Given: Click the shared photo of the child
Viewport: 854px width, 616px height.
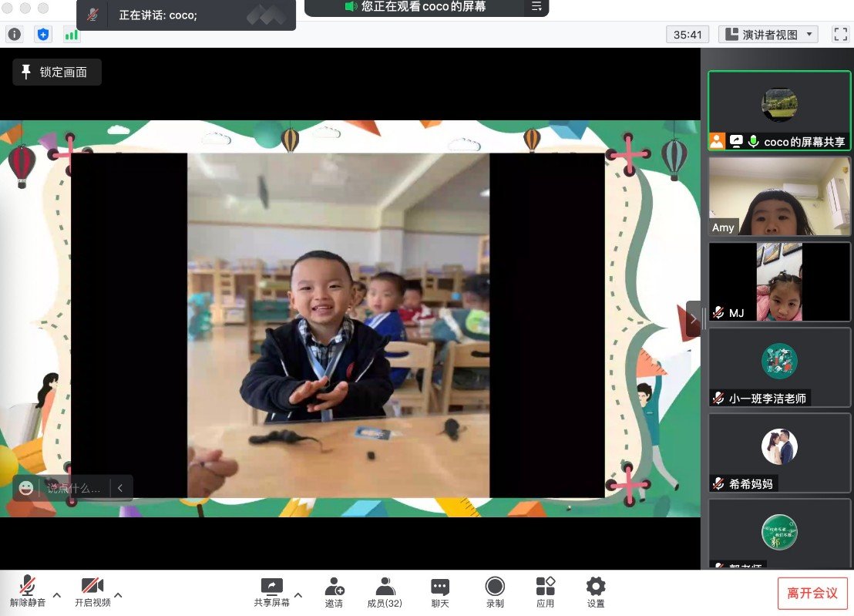Looking at the screenshot, I should coord(338,325).
